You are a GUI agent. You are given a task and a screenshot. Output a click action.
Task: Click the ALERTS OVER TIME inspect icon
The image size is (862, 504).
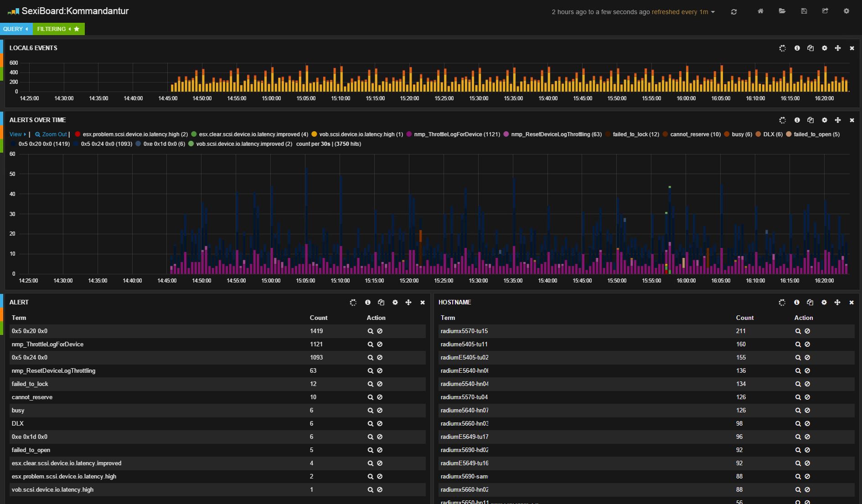click(797, 120)
